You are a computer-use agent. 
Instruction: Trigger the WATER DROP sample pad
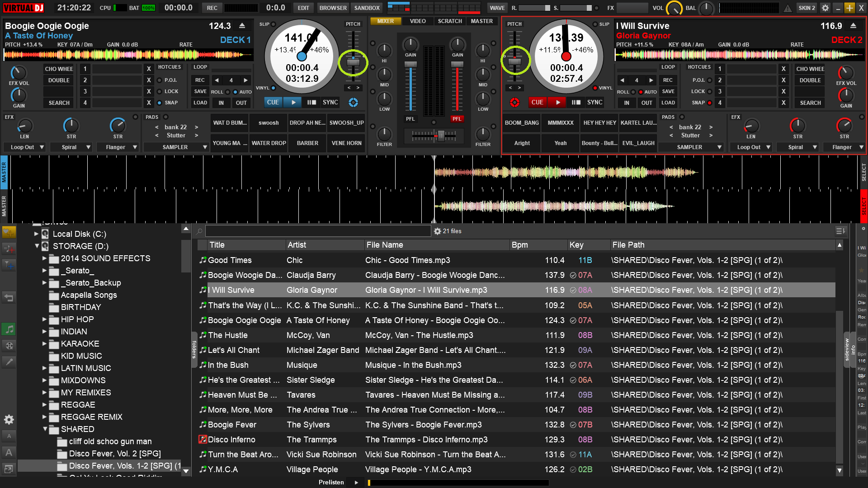pos(269,143)
